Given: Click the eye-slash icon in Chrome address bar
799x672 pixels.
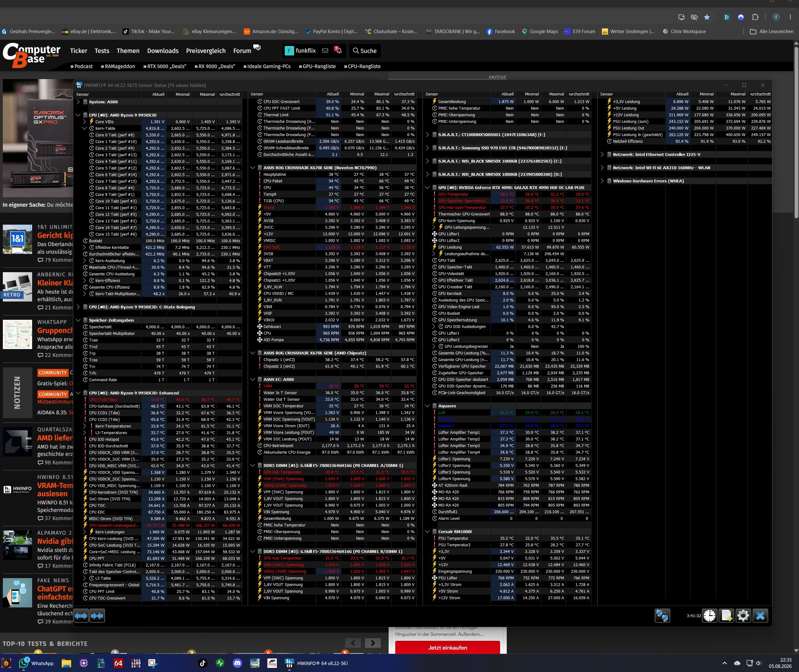Looking at the screenshot, I should [694, 17].
